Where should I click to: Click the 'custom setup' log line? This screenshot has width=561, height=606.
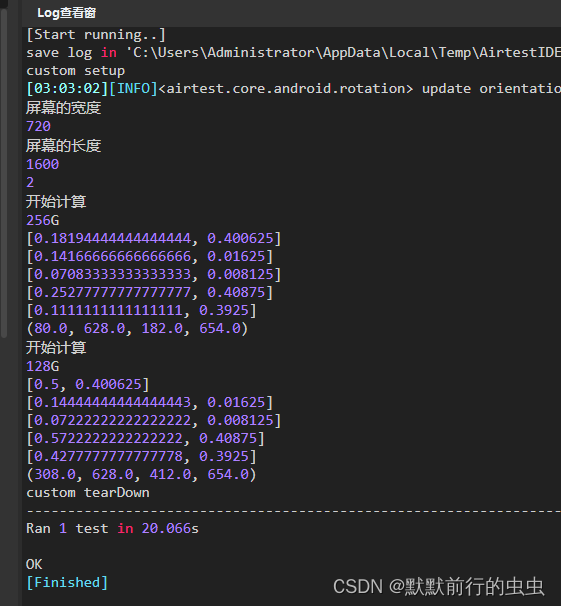(x=76, y=71)
